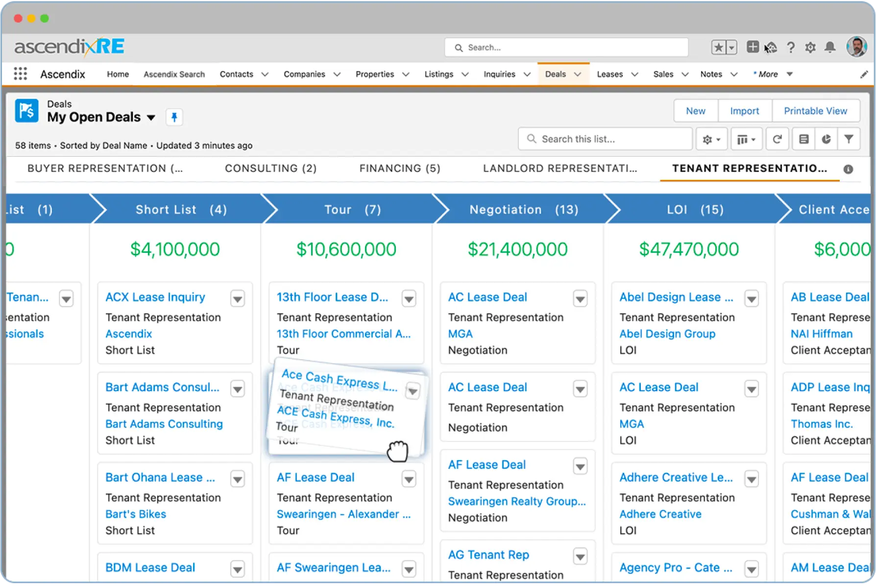Refresh the deals list

click(777, 140)
